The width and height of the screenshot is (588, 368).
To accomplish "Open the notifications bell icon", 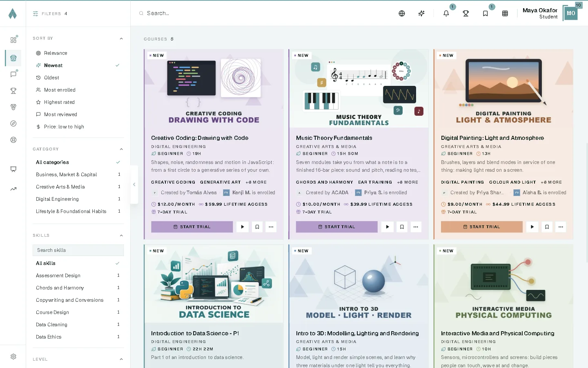I will pyautogui.click(x=446, y=13).
